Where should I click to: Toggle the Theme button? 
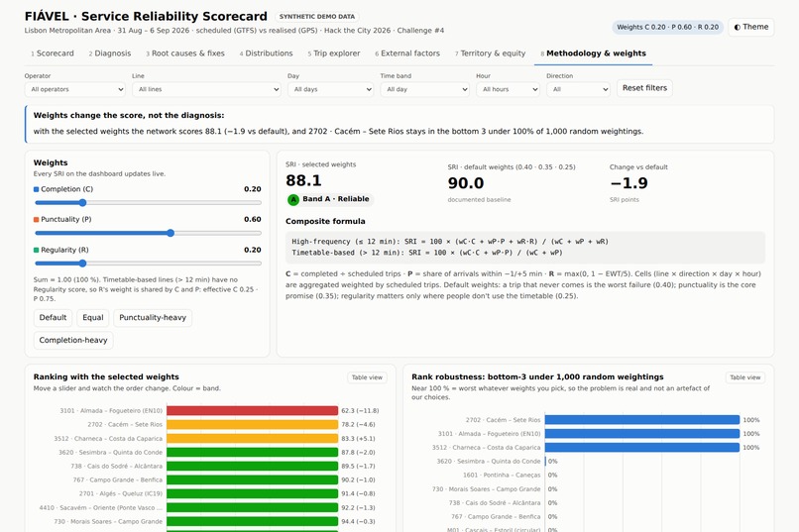[751, 27]
